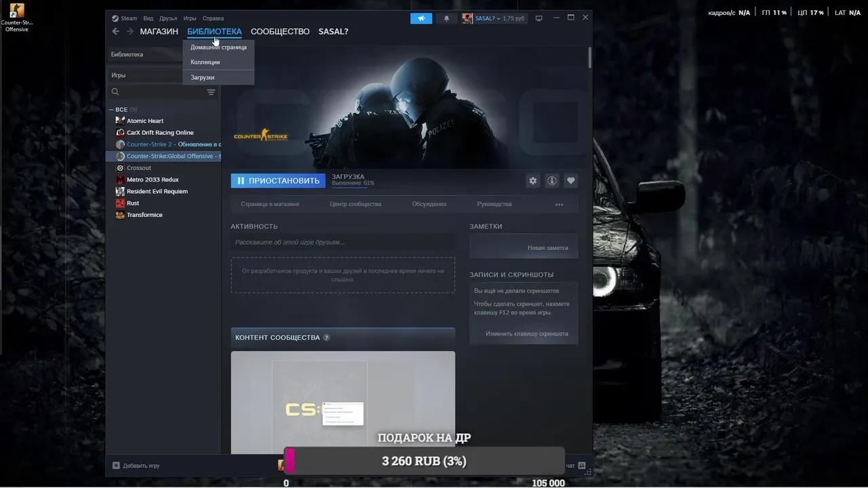This screenshot has height=488, width=868.
Task: Click the Atomic Heart game icon
Action: tap(120, 121)
